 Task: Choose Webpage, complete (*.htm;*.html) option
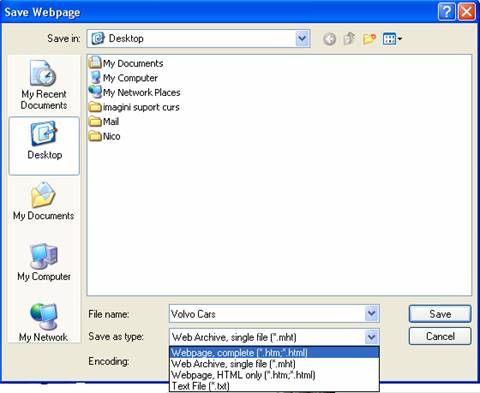pos(274,352)
